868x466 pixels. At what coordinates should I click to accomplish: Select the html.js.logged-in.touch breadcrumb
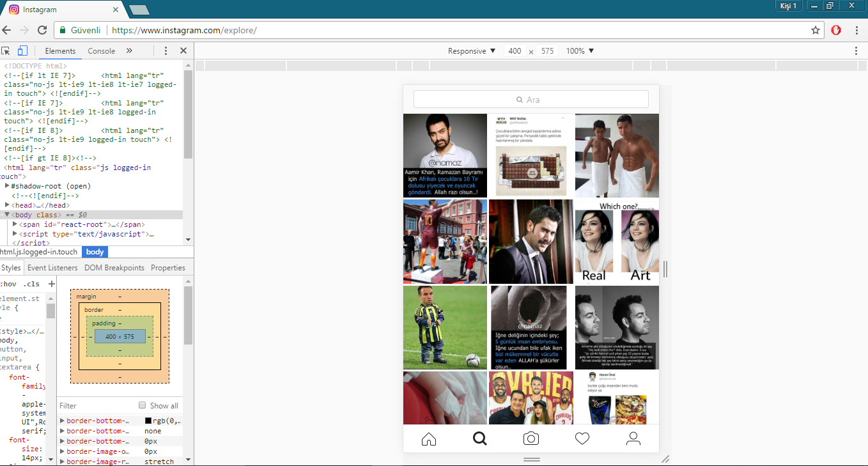(38, 252)
